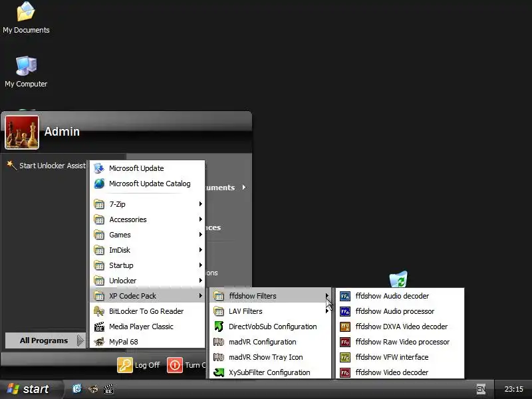The width and height of the screenshot is (532, 399).
Task: Open ffdshow VFW interface icon
Action: click(x=344, y=357)
